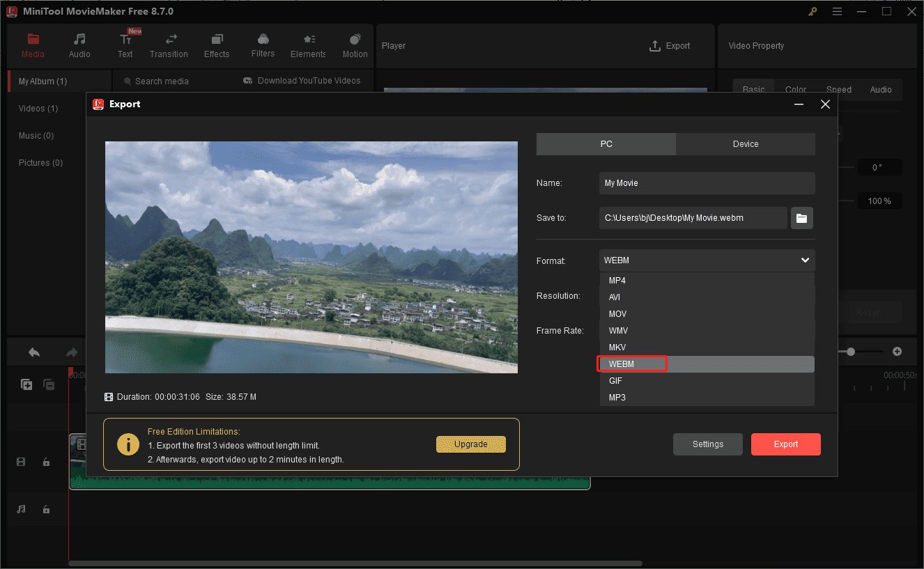Viewport: 924px width, 569px height.
Task: Open the Text tool tab
Action: 125,45
